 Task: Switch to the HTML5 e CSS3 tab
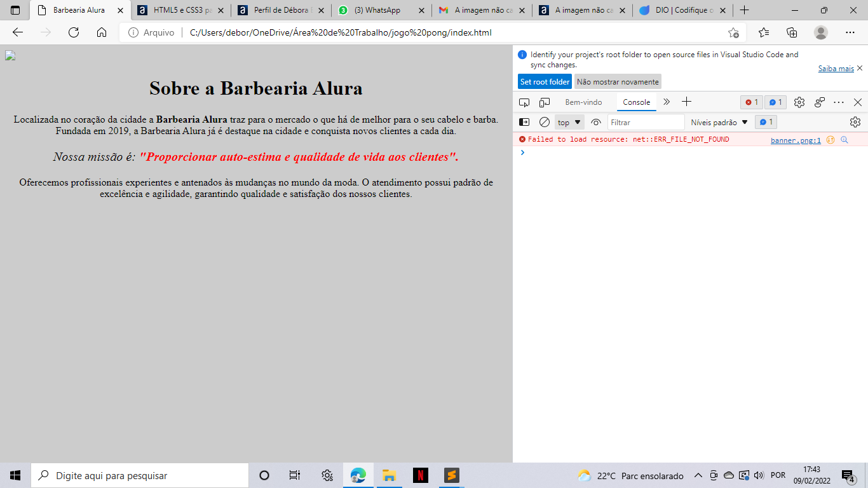[181, 10]
